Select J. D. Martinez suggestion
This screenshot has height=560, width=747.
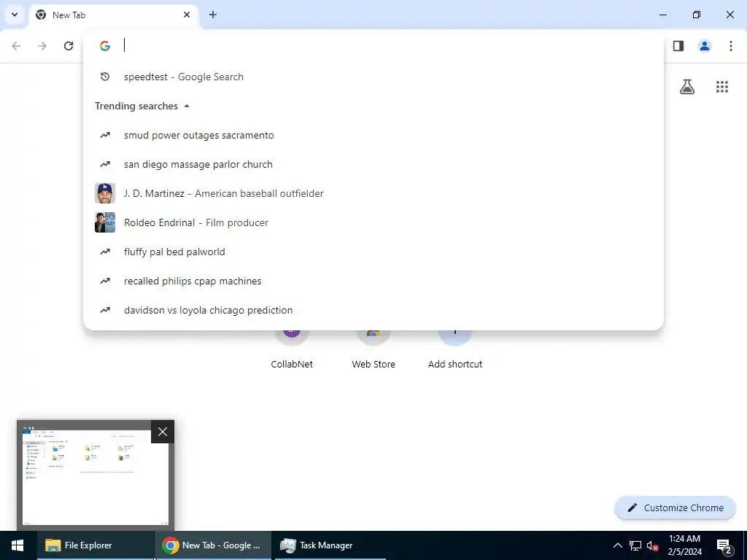coord(373,193)
